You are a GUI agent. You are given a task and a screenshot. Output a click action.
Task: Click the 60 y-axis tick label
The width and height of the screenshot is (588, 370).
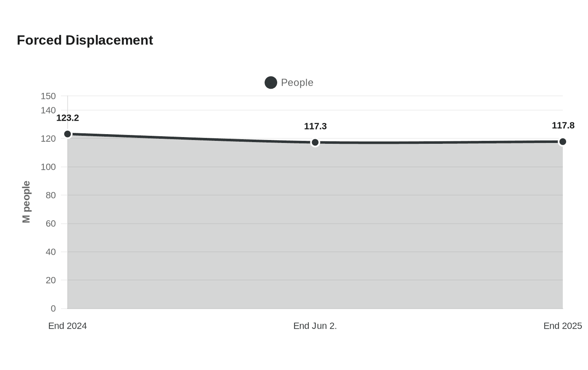(51, 224)
